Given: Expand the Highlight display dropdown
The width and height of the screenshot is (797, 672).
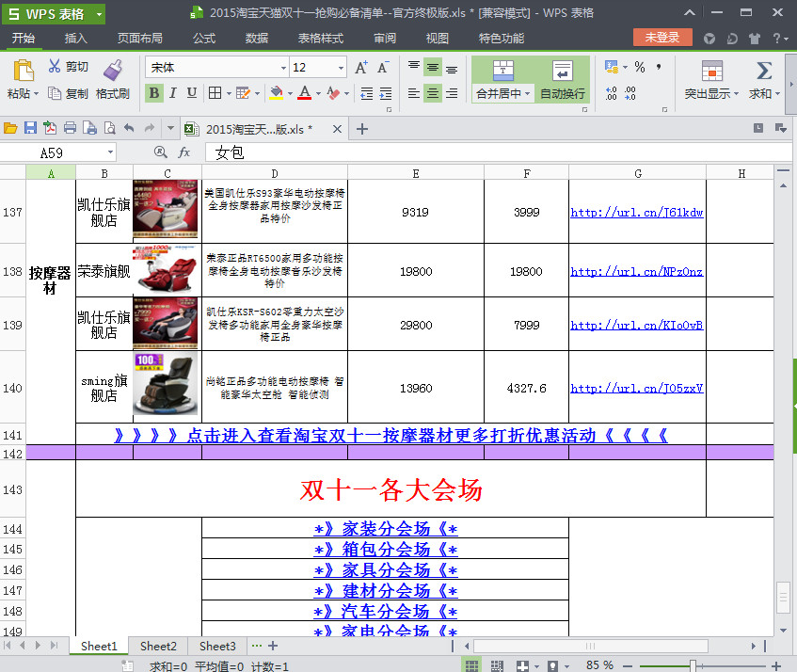Looking at the screenshot, I should (x=736, y=94).
